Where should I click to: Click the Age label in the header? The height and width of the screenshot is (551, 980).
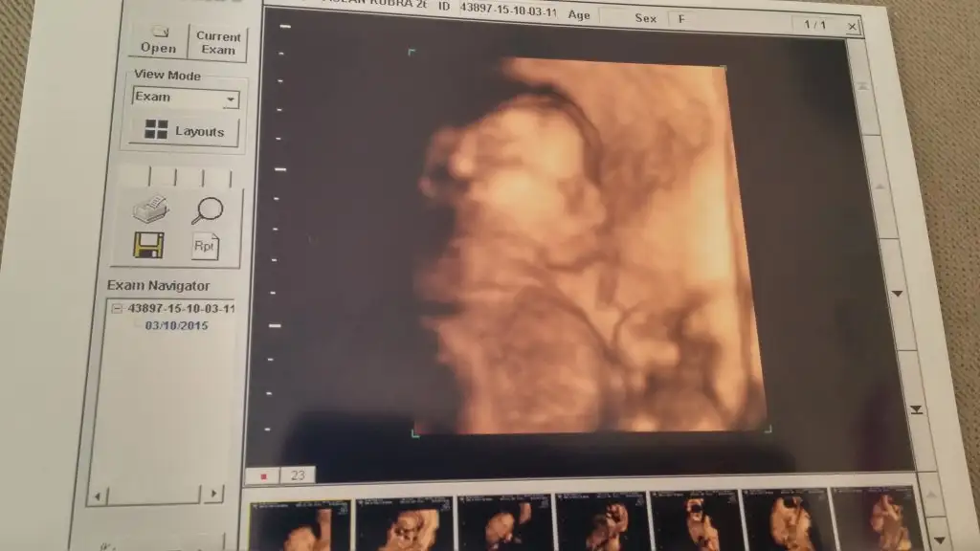click(x=579, y=14)
